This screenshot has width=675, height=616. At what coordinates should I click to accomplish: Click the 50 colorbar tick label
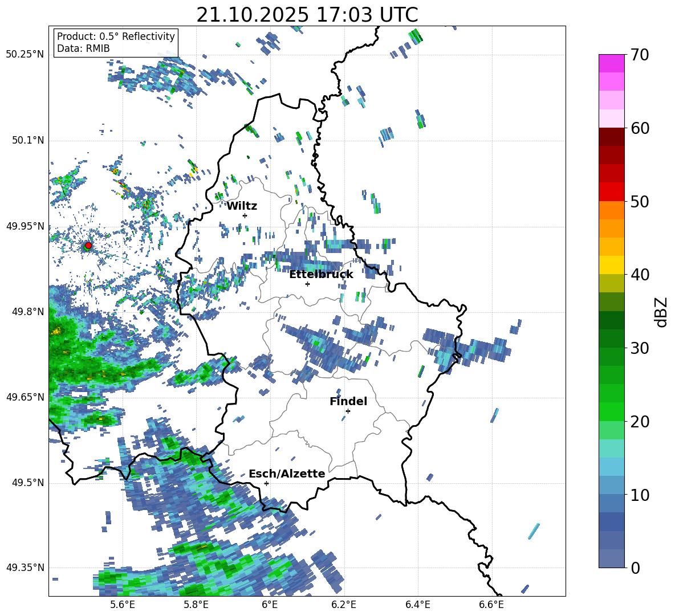pos(640,202)
